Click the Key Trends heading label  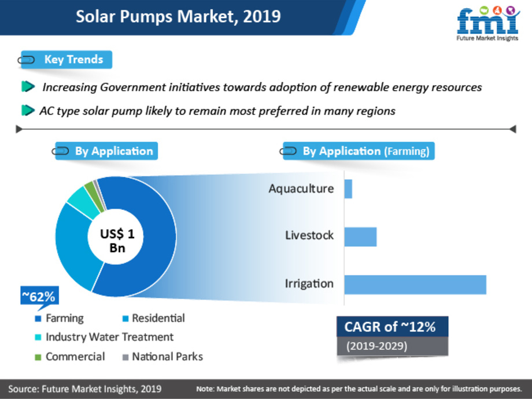pyautogui.click(x=73, y=60)
